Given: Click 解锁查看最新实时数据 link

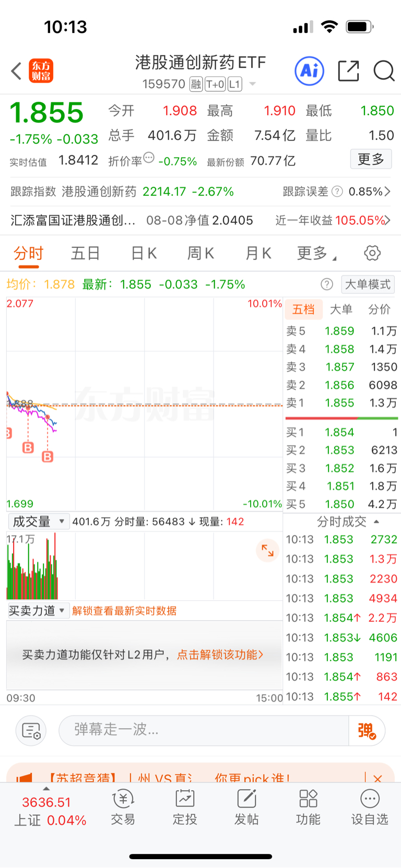Looking at the screenshot, I should pos(124,611).
